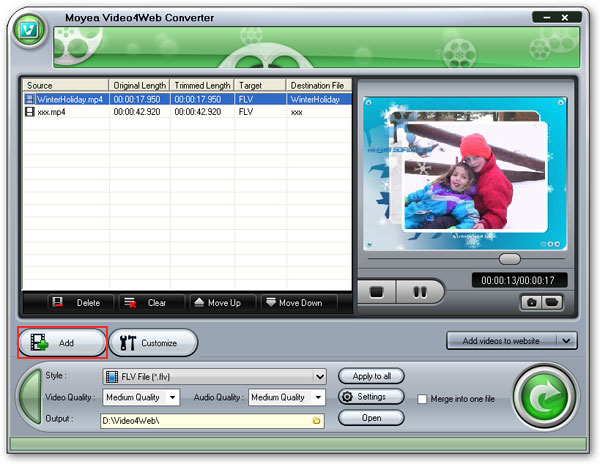The height and width of the screenshot is (464, 600).
Task: Close the Moyea Video4Web Converter window
Action: pos(565,17)
